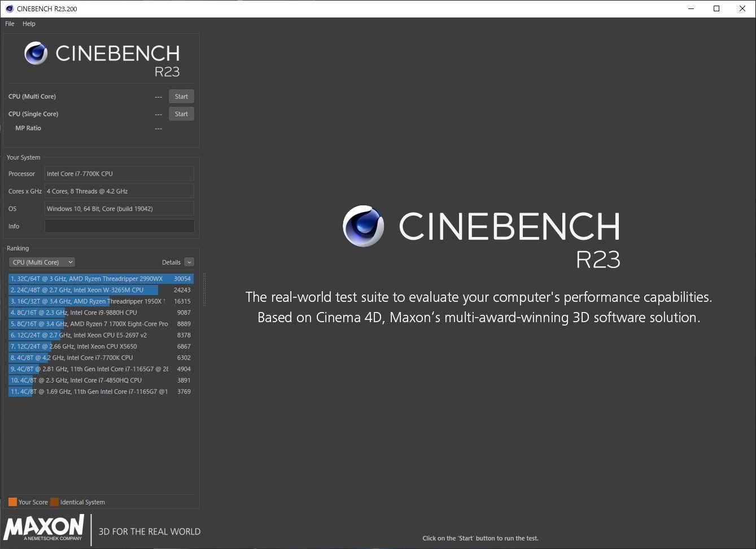Viewport: 756px width, 549px height.
Task: Start the CPU (Multi Core) test
Action: [181, 96]
